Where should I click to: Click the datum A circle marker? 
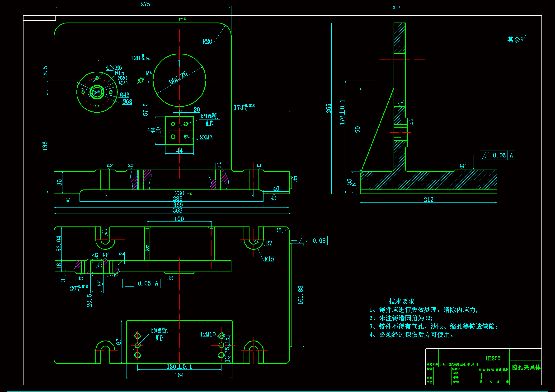click(68, 199)
